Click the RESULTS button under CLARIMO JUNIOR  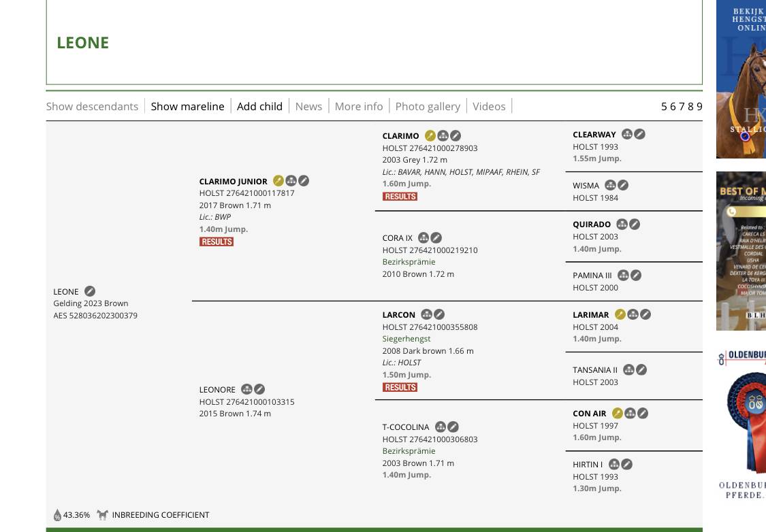point(217,242)
